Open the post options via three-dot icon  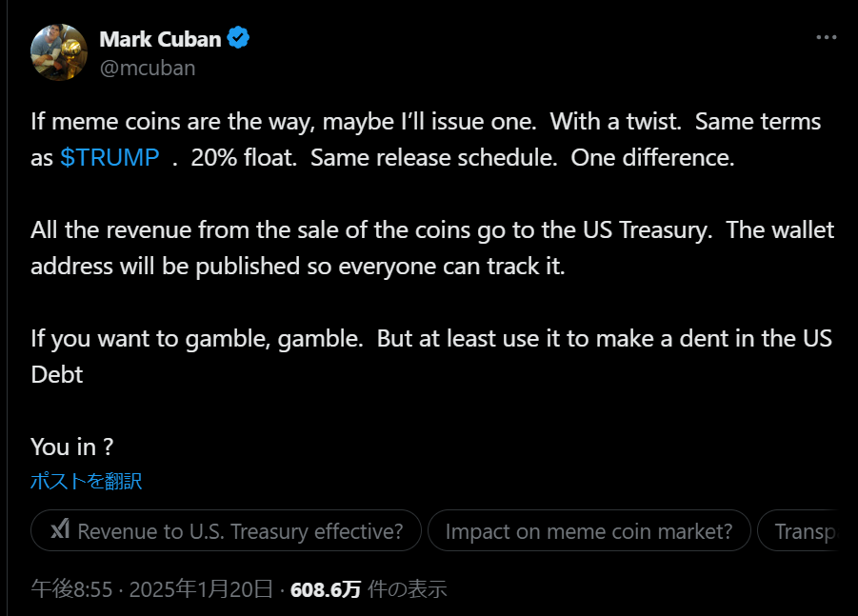click(825, 36)
